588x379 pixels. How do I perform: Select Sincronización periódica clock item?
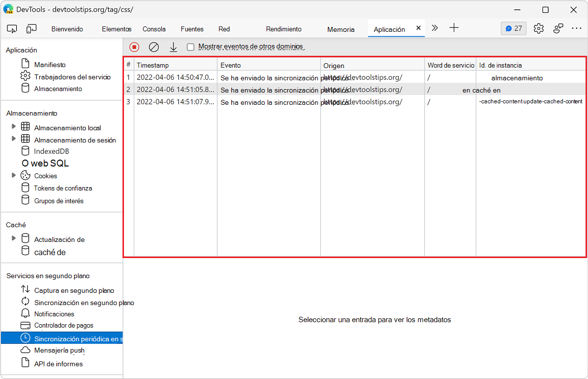pyautogui.click(x=61, y=338)
